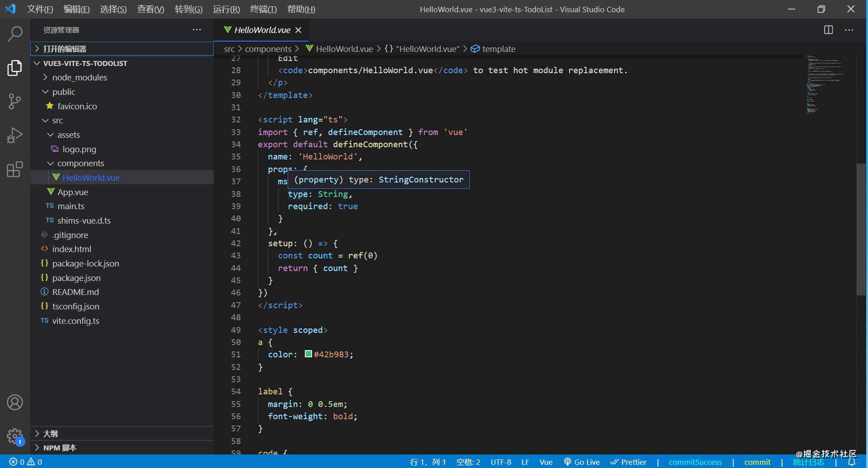The width and height of the screenshot is (868, 468).
Task: Open the File menu
Action: (40, 9)
